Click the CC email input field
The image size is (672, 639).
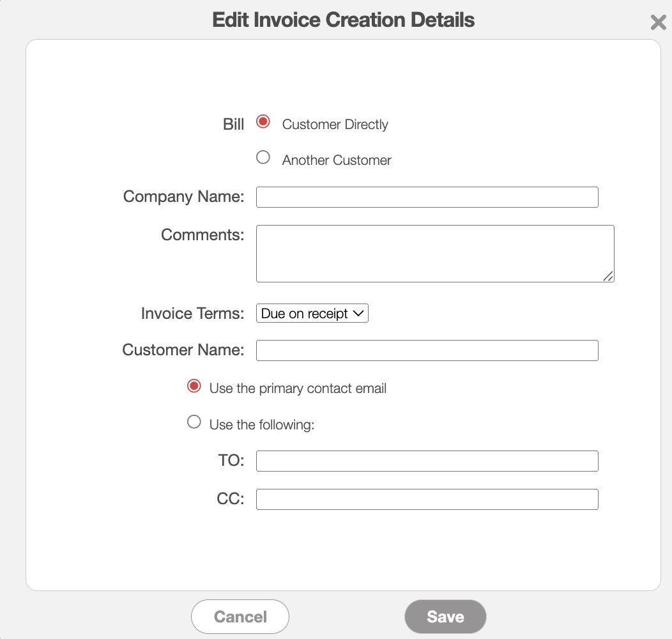click(x=427, y=500)
